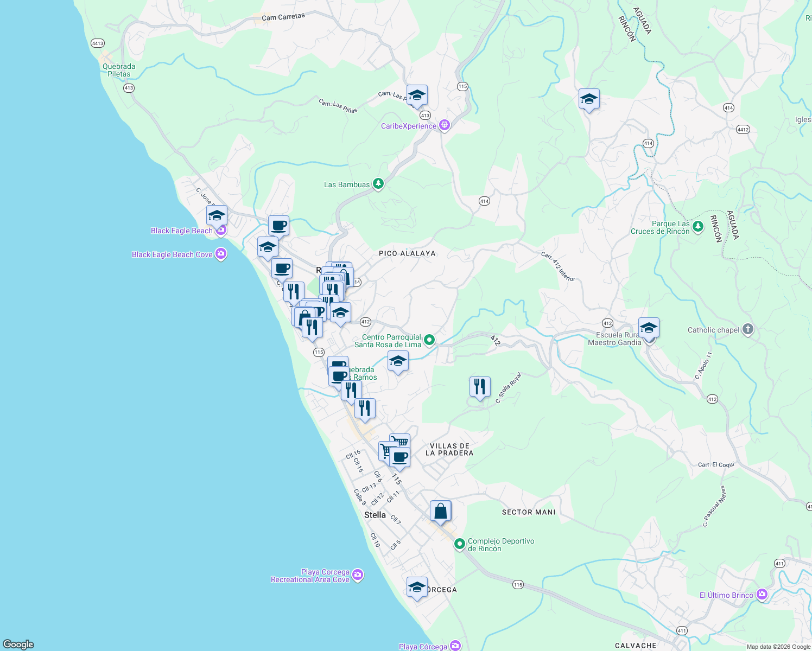This screenshot has width=812, height=651.
Task: Click the graduation cap marker near Escuela Rural Maestro Gandia
Action: coord(649,327)
